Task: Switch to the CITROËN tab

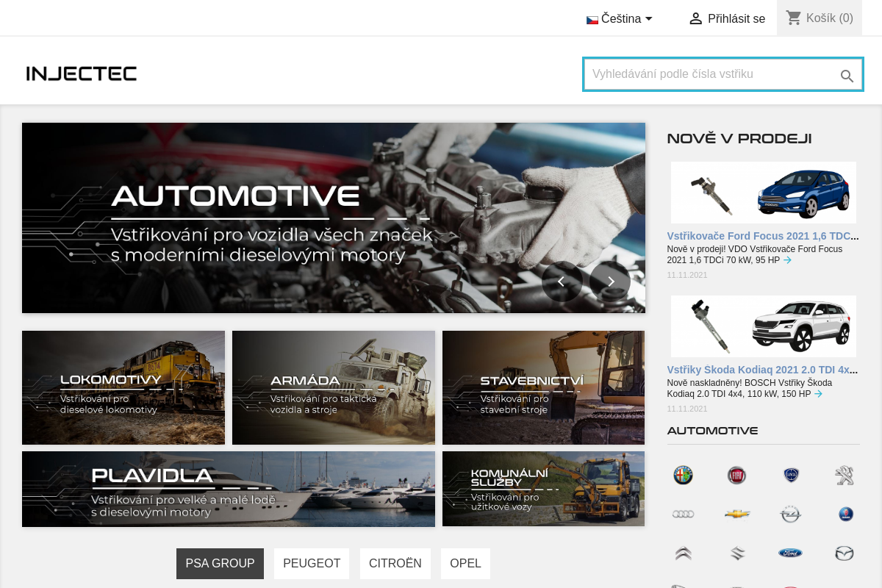Action: tap(395, 564)
